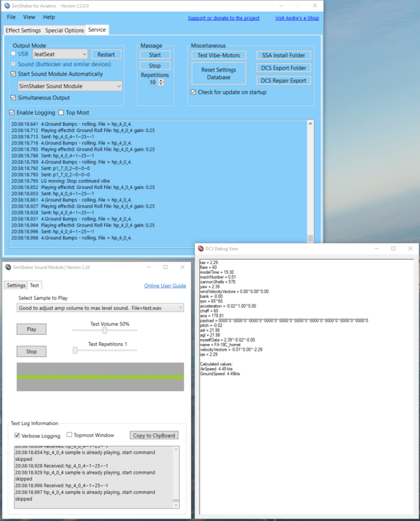This screenshot has width=420, height=521.
Task: Click 'name = FA-18C_hornet' in Debug View
Action: point(220,345)
